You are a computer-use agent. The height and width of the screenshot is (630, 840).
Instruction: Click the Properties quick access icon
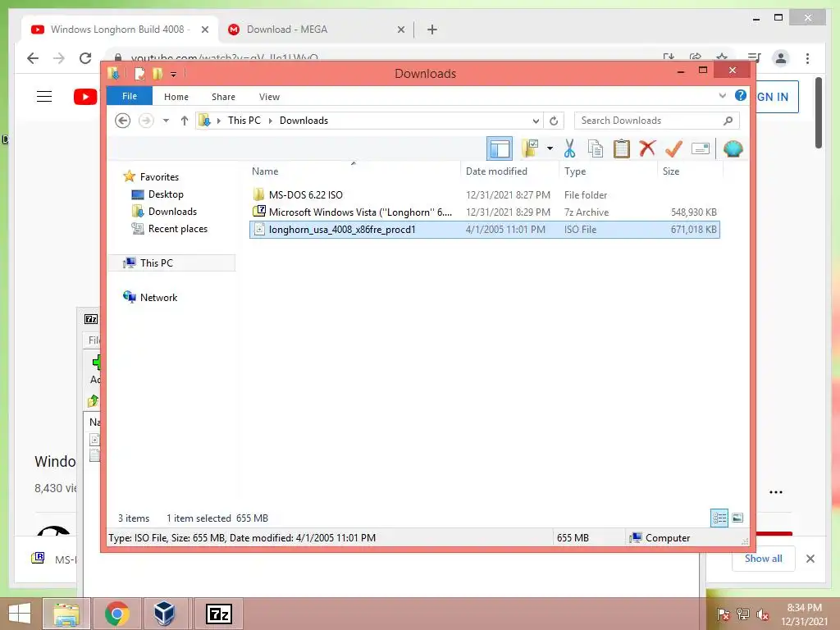point(139,73)
